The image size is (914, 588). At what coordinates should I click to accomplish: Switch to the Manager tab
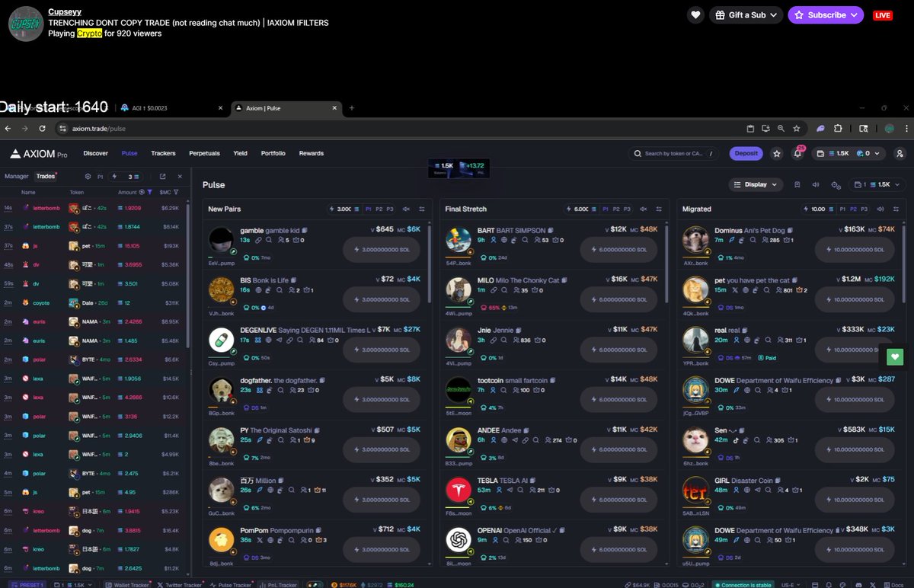[16, 176]
